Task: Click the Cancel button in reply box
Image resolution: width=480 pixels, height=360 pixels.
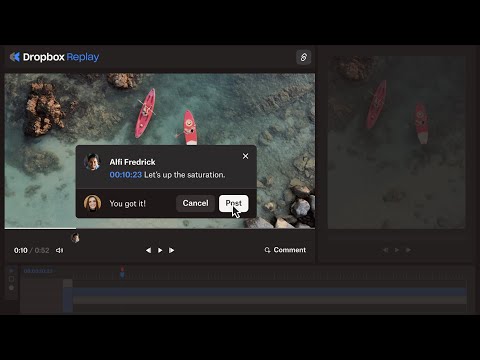Action: pyautogui.click(x=195, y=203)
